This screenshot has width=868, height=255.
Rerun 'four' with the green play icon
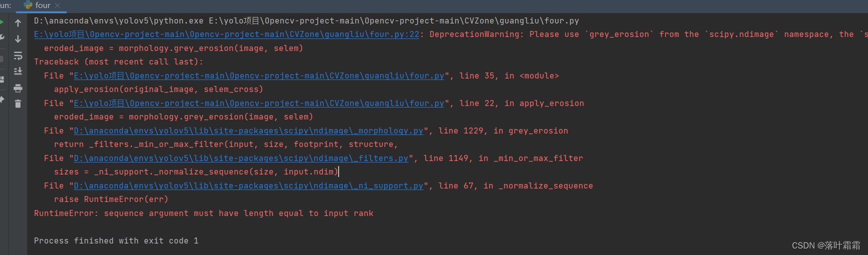click(x=1, y=22)
